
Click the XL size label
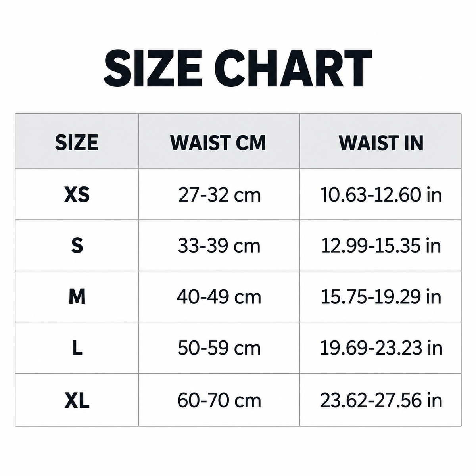(77, 400)
